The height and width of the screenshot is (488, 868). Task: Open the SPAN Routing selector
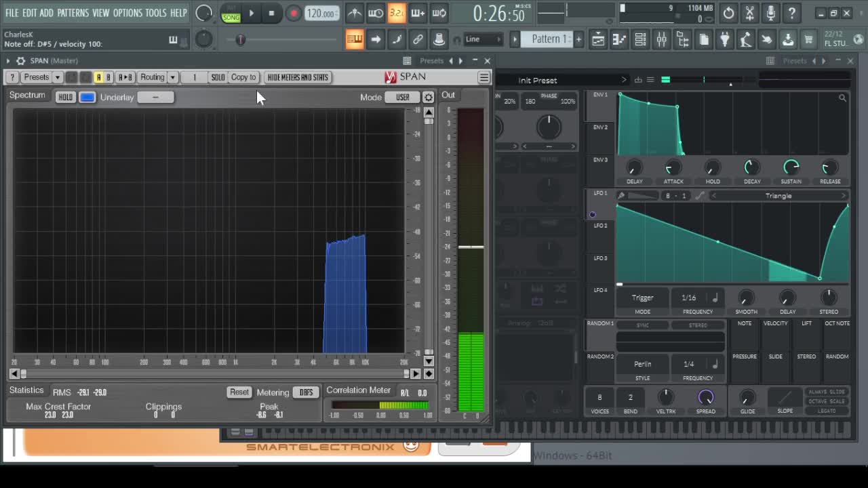tap(152, 77)
